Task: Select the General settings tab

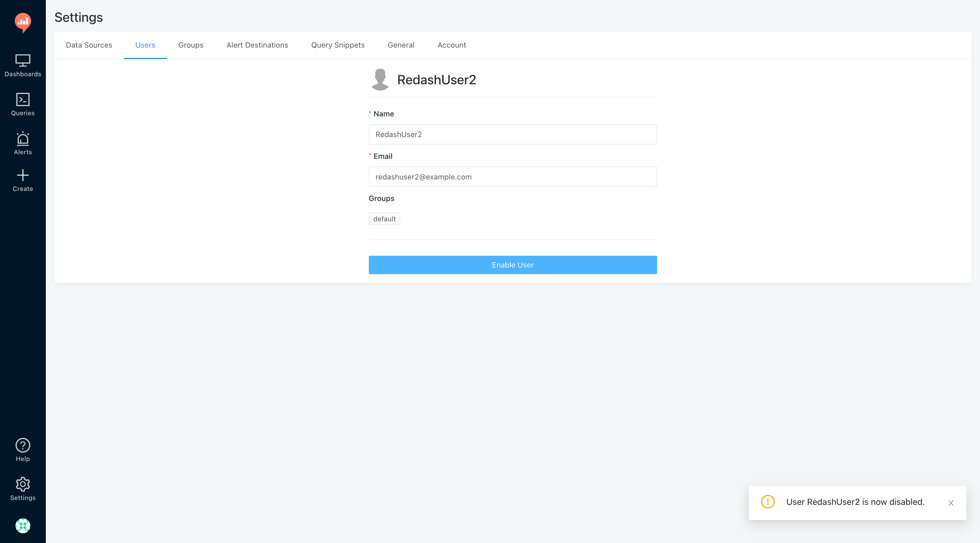Action: click(x=401, y=45)
